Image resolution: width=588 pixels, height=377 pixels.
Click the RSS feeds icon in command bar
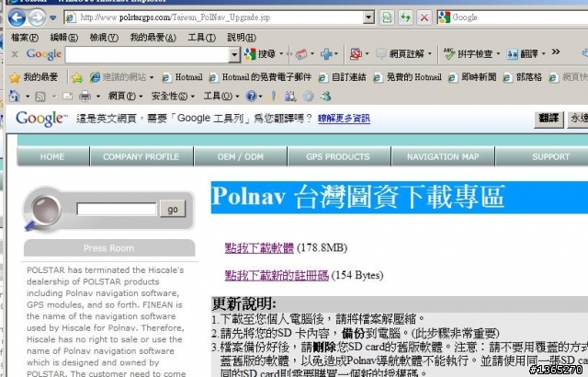click(40, 97)
